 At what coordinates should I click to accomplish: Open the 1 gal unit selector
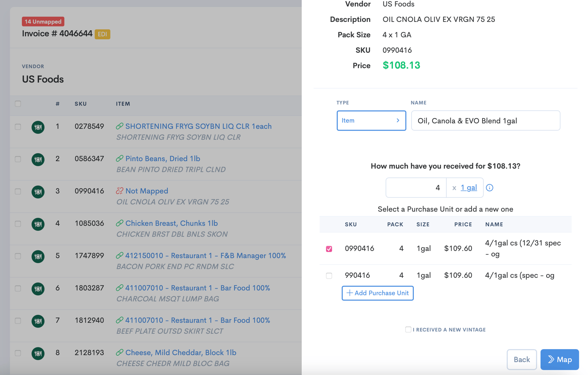tap(468, 188)
